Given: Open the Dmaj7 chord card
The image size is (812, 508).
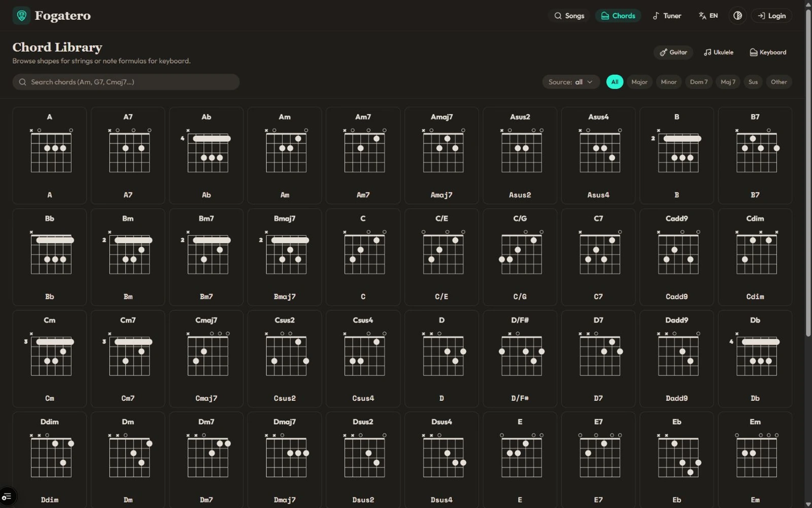Looking at the screenshot, I should point(285,460).
